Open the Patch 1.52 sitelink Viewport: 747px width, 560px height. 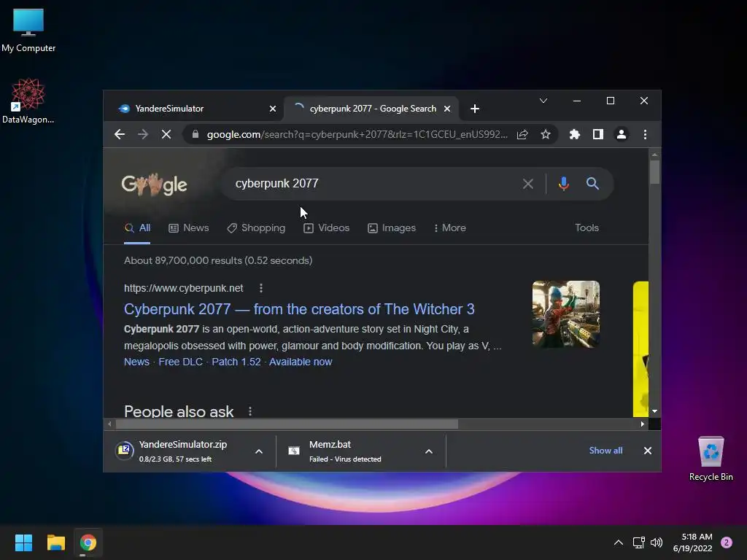(236, 362)
